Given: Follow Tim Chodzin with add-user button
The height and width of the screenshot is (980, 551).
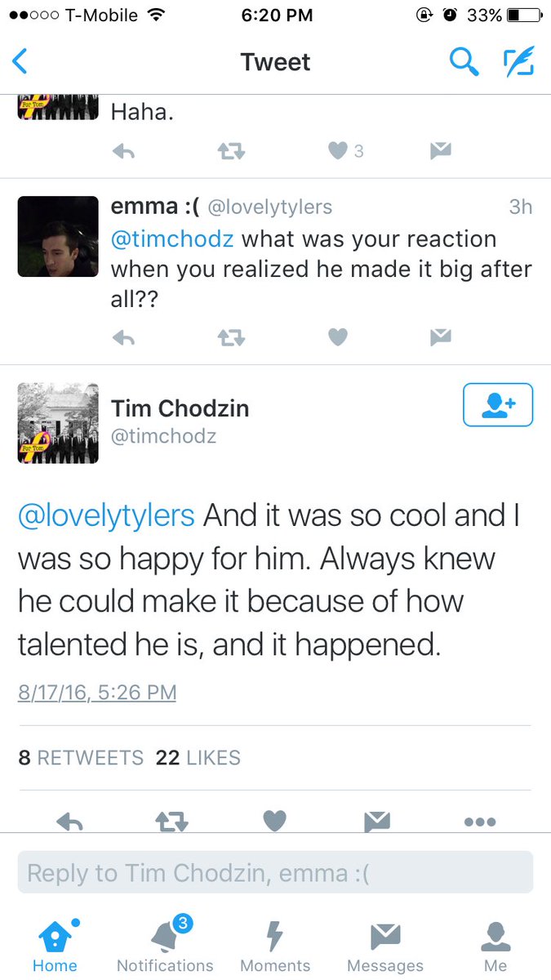Looking at the screenshot, I should [x=498, y=405].
